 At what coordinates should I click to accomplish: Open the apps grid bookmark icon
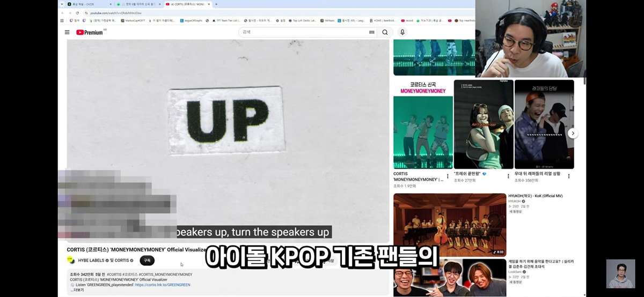pos(63,20)
